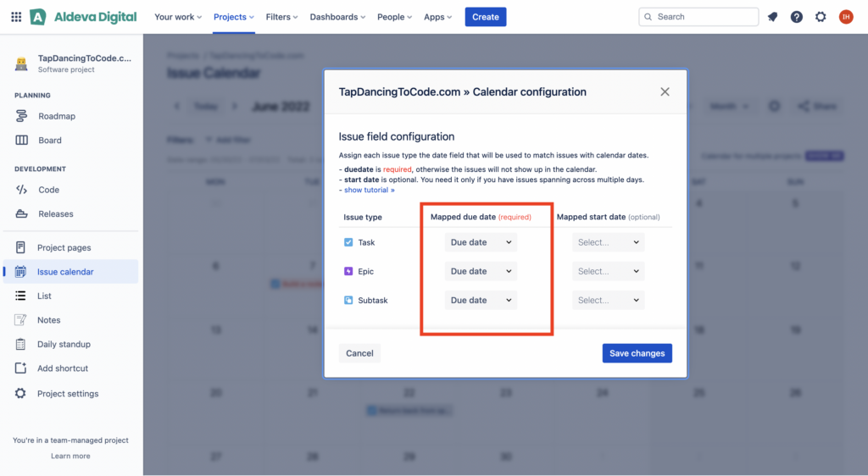This screenshot has width=868, height=476.
Task: Click the Cancel button
Action: tap(359, 353)
